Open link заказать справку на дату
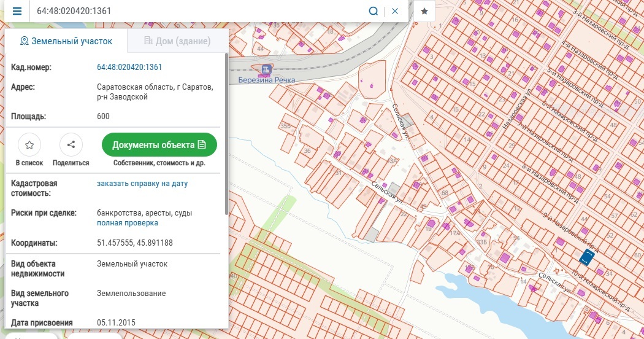The height and width of the screenshot is (339, 644). (x=142, y=184)
